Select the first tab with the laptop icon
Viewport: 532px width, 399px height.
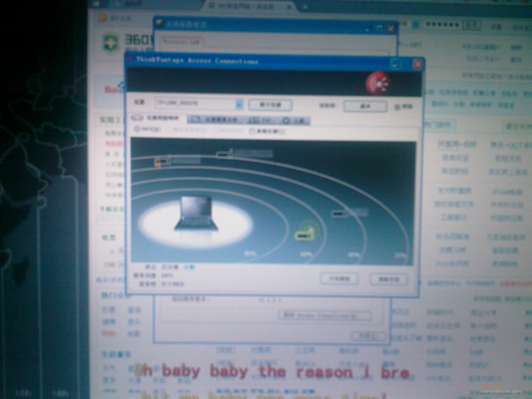click(155, 118)
